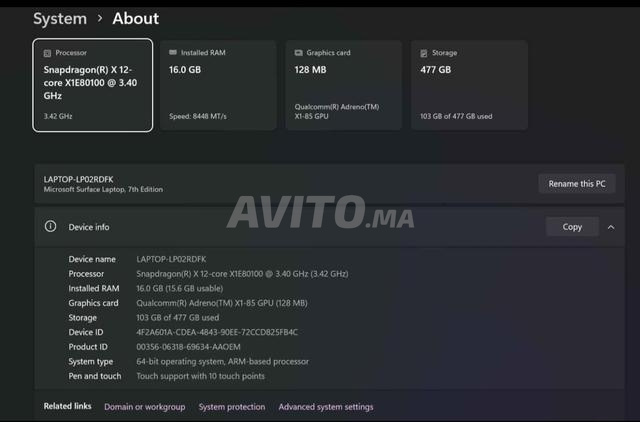Click 103 GB of 477 GB used in Device info

178,318
